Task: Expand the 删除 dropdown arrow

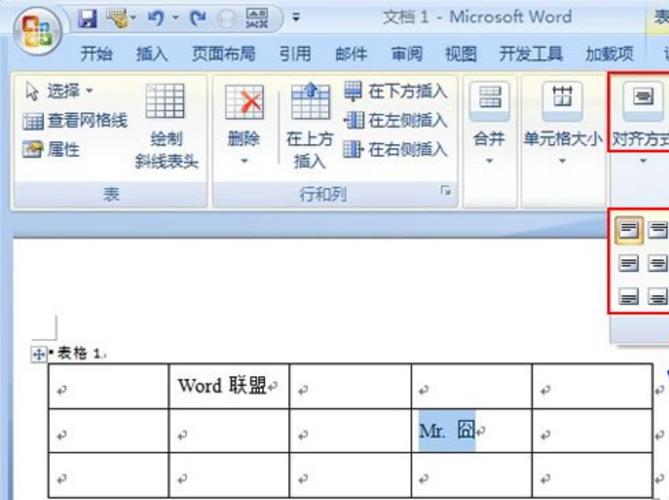Action: click(x=244, y=161)
